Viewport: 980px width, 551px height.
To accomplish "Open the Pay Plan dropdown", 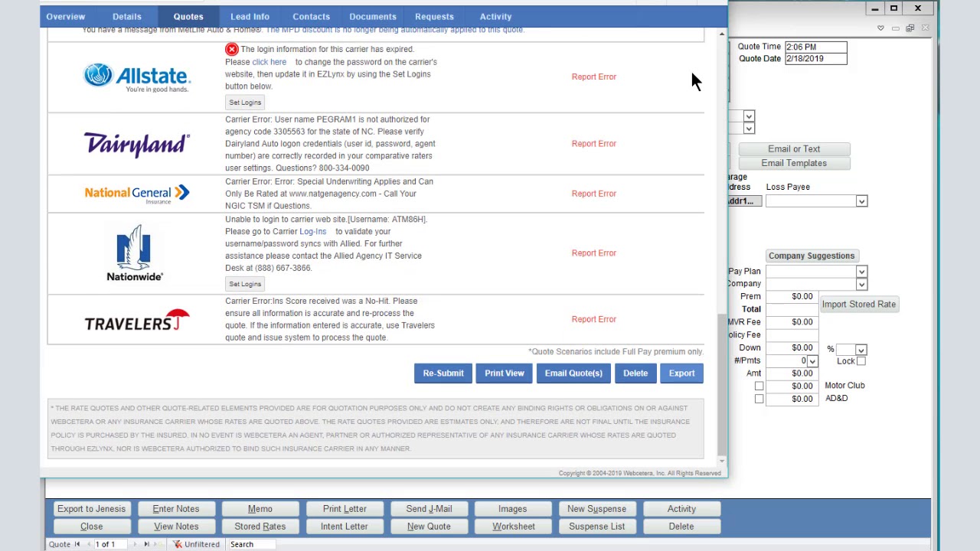I will [861, 272].
